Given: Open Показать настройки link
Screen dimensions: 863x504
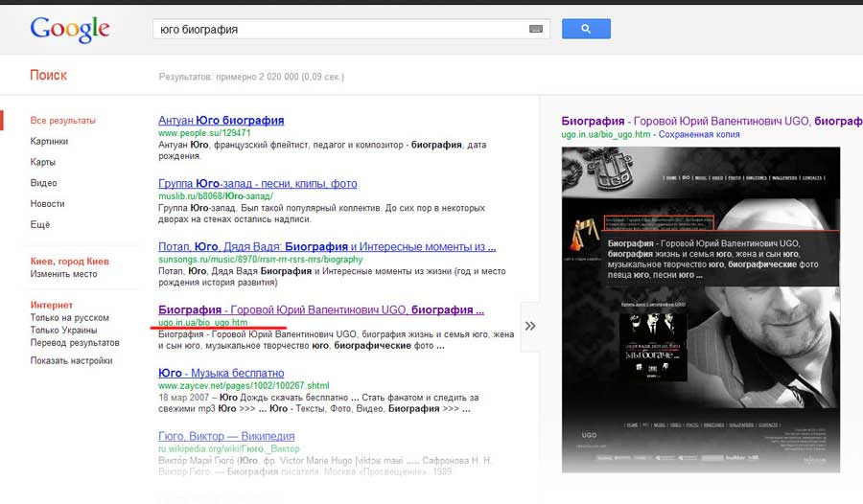Looking at the screenshot, I should [x=72, y=361].
